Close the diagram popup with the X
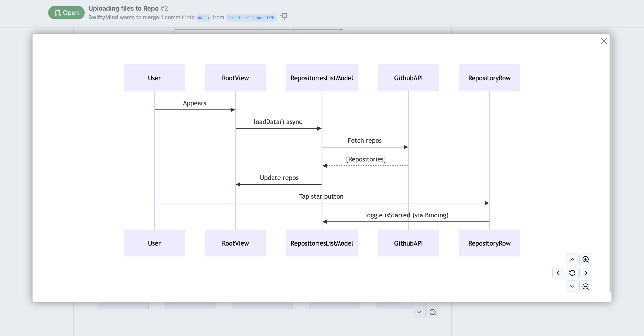This screenshot has height=336, width=644. [604, 41]
